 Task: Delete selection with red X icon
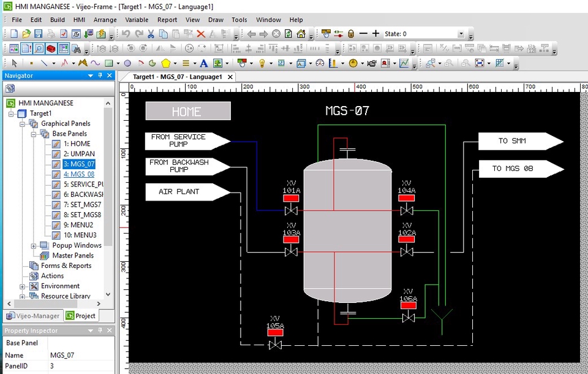(x=201, y=34)
